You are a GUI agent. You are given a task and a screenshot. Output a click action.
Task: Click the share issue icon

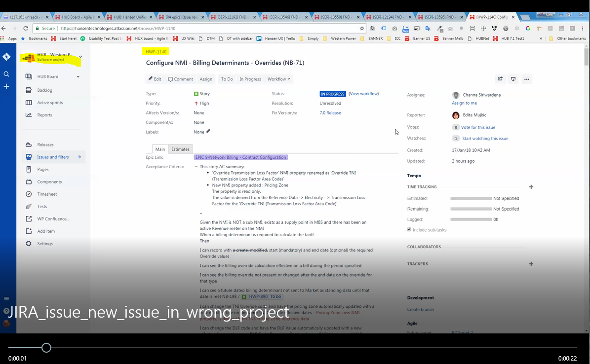tap(500, 79)
